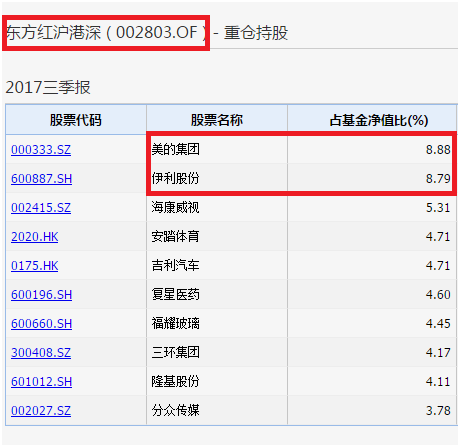This screenshot has width=460, height=447.
Task: Click the 4.60 percentage value
Action: tap(438, 295)
